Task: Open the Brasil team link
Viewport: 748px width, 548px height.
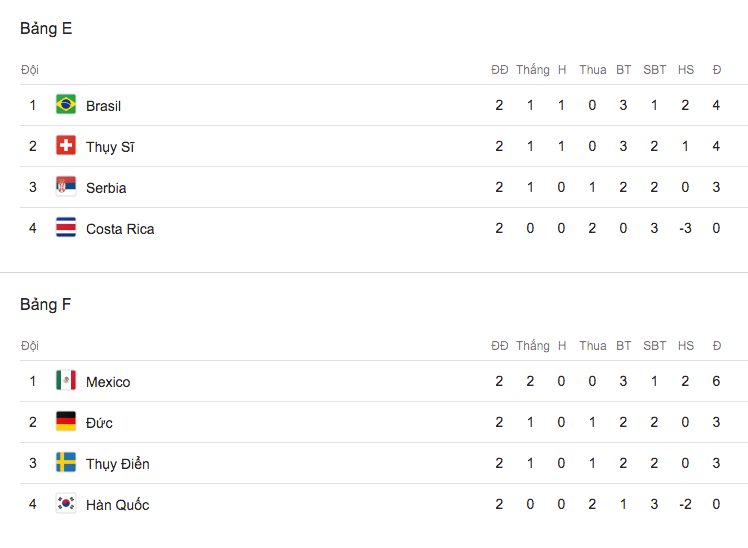Action: point(104,106)
